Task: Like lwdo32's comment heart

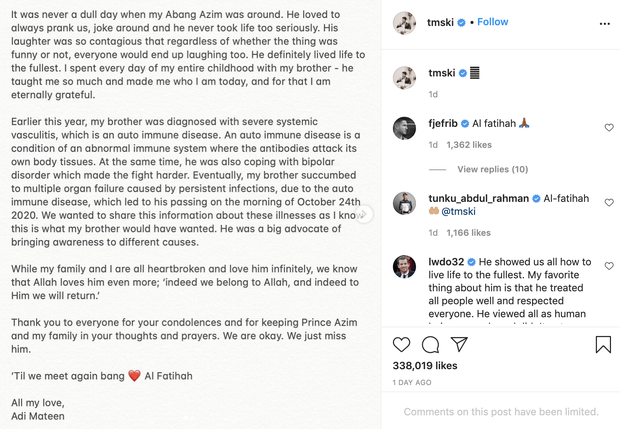Action: pyautogui.click(x=609, y=266)
